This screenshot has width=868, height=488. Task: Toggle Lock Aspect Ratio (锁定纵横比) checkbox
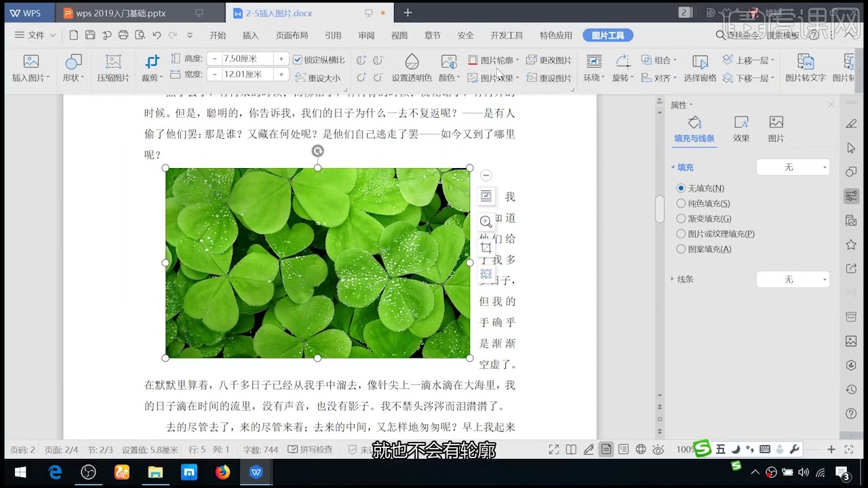point(298,60)
